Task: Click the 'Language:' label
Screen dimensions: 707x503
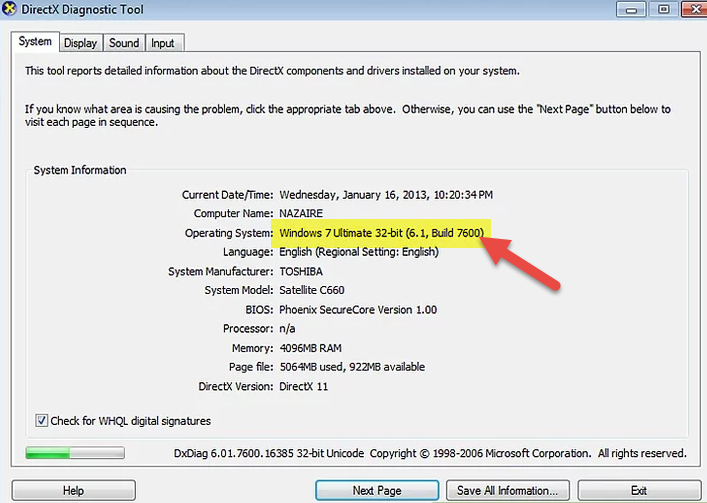Action: click(x=248, y=252)
